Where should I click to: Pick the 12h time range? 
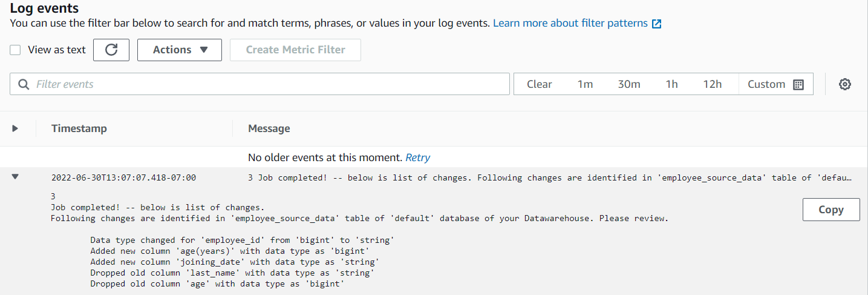(713, 84)
